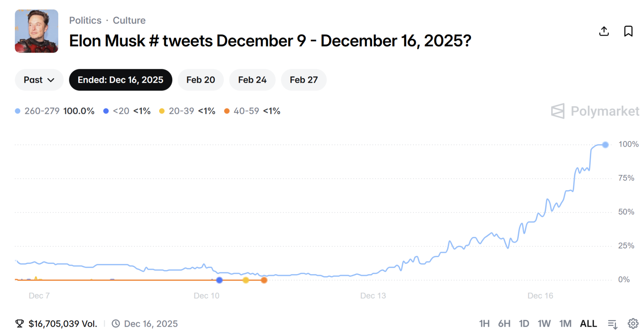Click the trophy volume icon

click(x=20, y=323)
